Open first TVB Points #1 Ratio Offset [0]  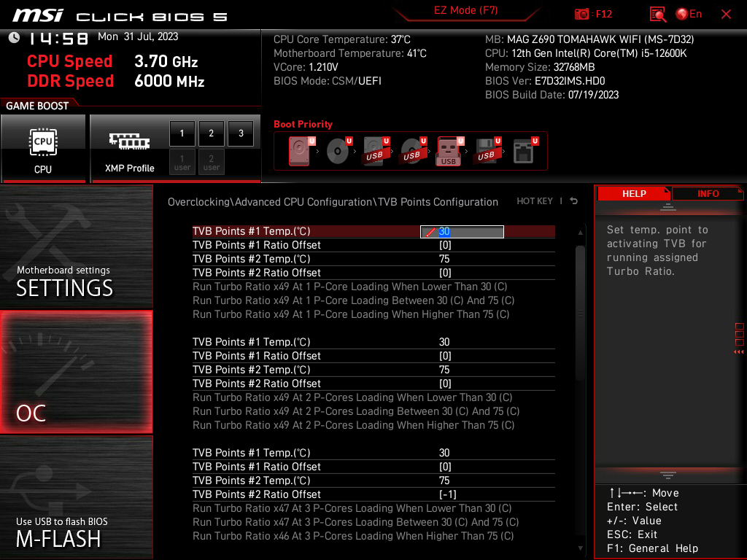pyautogui.click(x=373, y=245)
